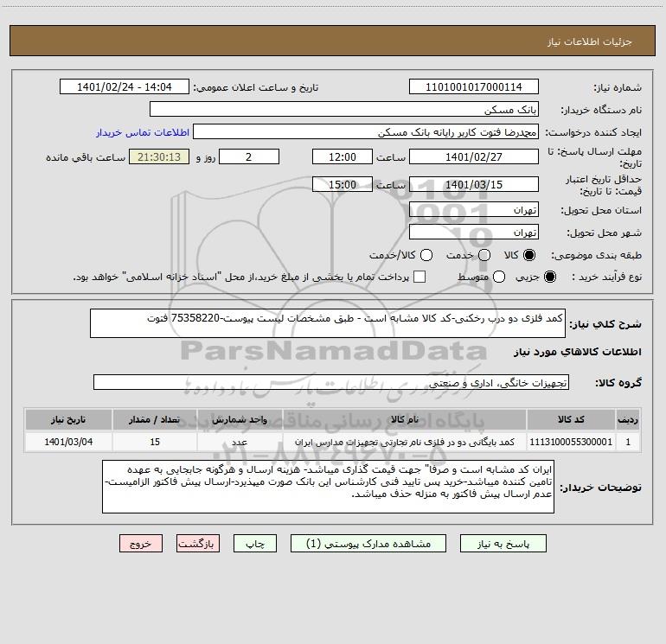Click the خروج exit button

(x=141, y=544)
